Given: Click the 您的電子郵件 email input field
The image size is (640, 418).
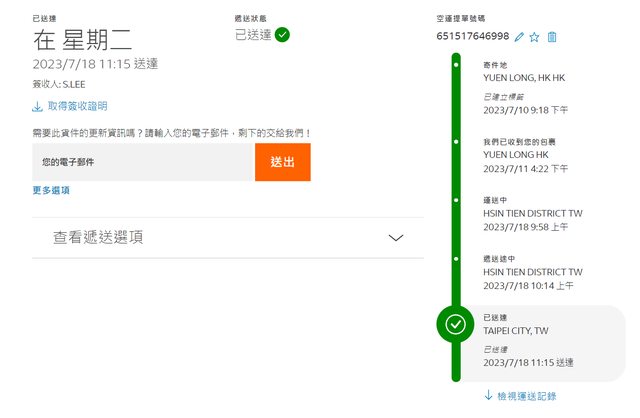Looking at the screenshot, I should (143, 161).
